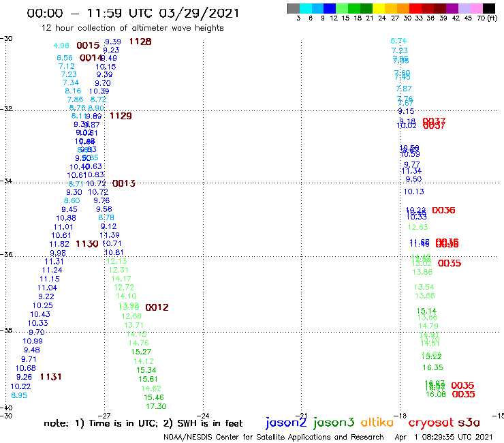This screenshot has height=443, width=504.
Task: Click the '12 hour collection' subtitle
Action: click(x=132, y=28)
